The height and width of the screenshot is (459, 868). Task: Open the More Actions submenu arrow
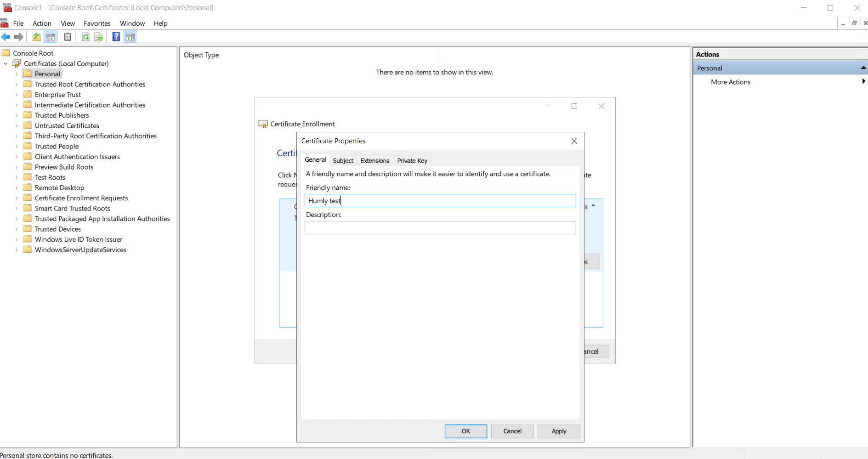point(864,81)
